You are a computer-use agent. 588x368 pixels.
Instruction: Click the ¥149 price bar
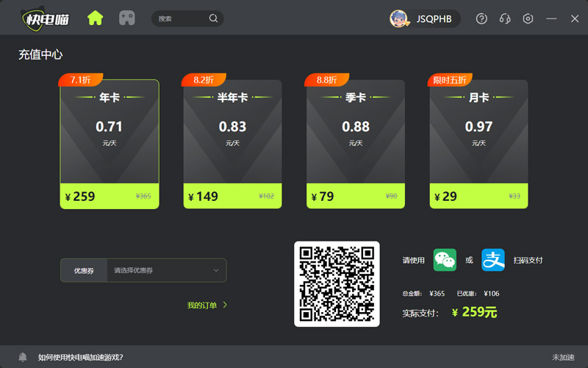pos(232,196)
